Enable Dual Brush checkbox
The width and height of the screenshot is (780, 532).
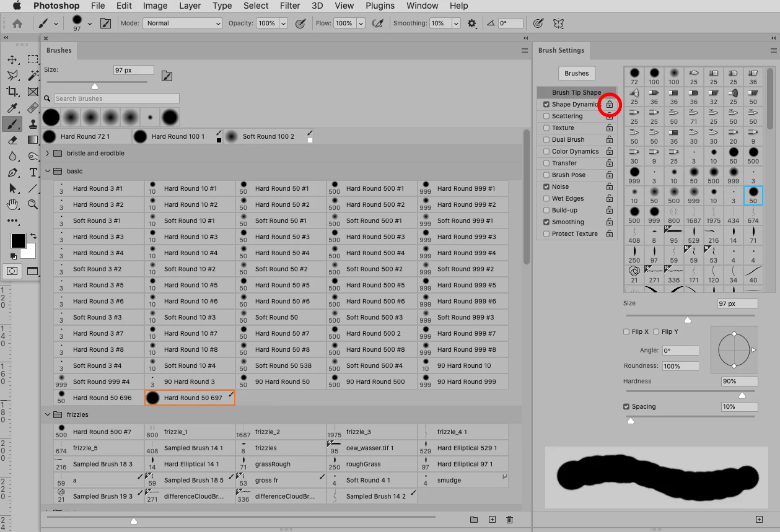(x=546, y=140)
